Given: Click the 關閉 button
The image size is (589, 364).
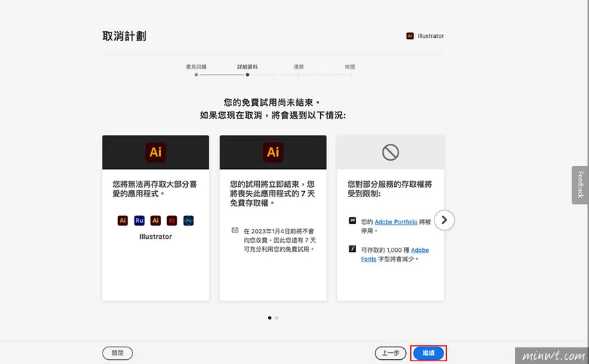Looking at the screenshot, I should coord(117,353).
